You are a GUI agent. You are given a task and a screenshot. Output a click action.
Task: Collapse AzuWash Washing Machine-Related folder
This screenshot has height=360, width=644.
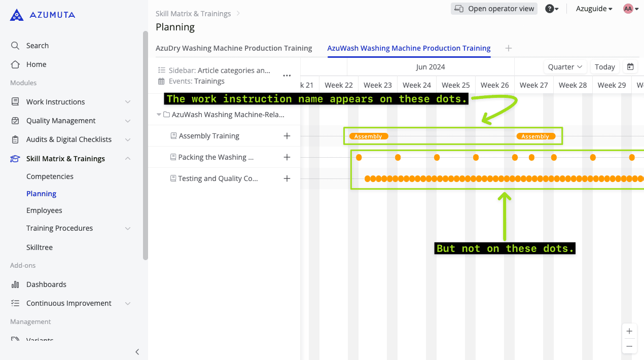(x=159, y=115)
